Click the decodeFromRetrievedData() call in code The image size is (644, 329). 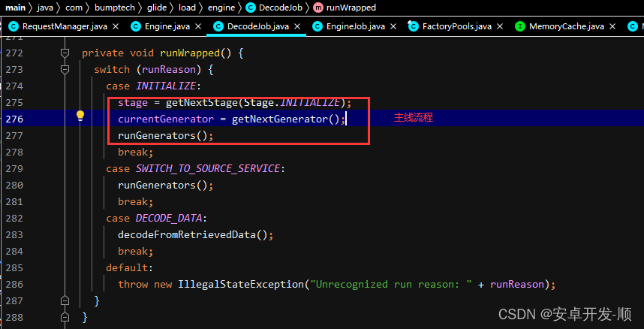tap(195, 234)
